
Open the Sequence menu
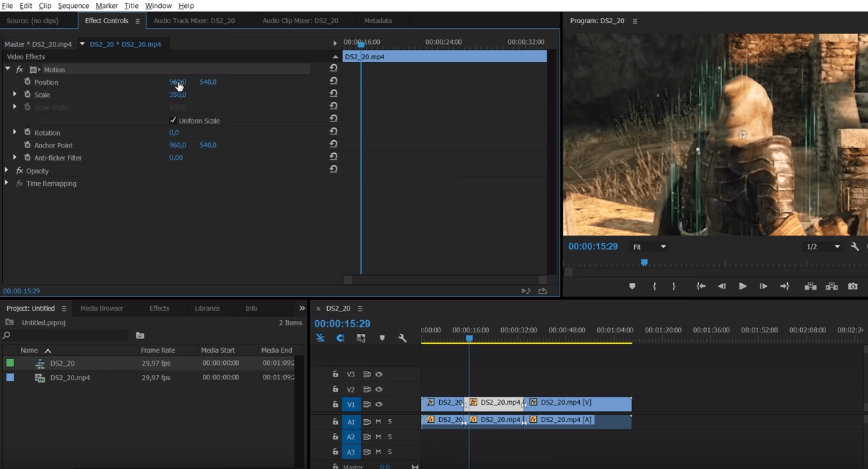pyautogui.click(x=73, y=6)
